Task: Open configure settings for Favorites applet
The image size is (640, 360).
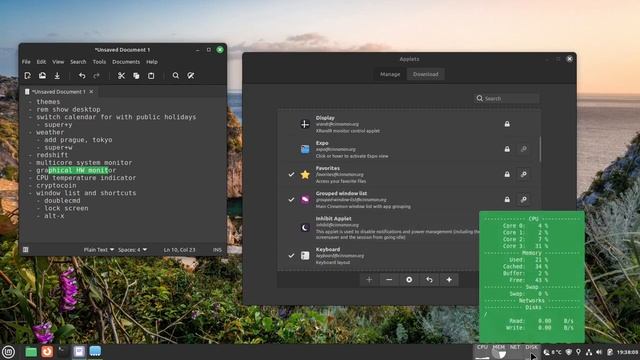Action: [523, 174]
